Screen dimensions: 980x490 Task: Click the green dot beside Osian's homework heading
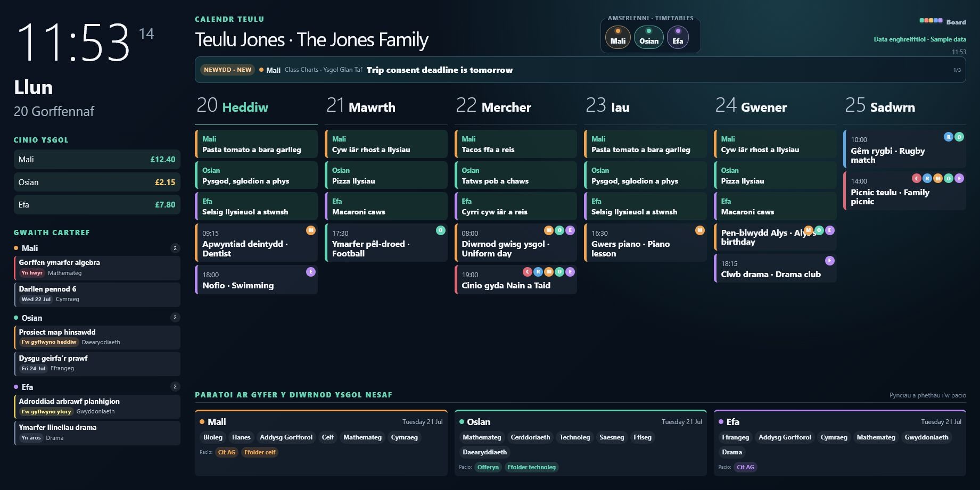tap(16, 318)
